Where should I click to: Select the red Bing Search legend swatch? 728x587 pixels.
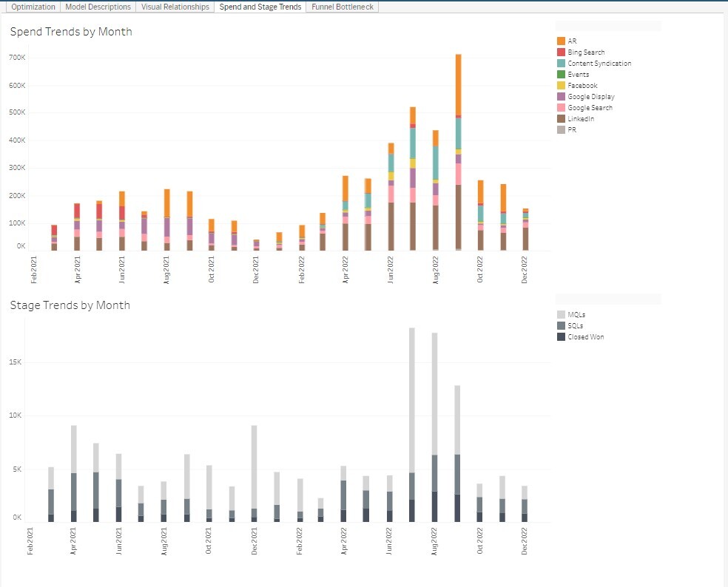[x=561, y=52]
